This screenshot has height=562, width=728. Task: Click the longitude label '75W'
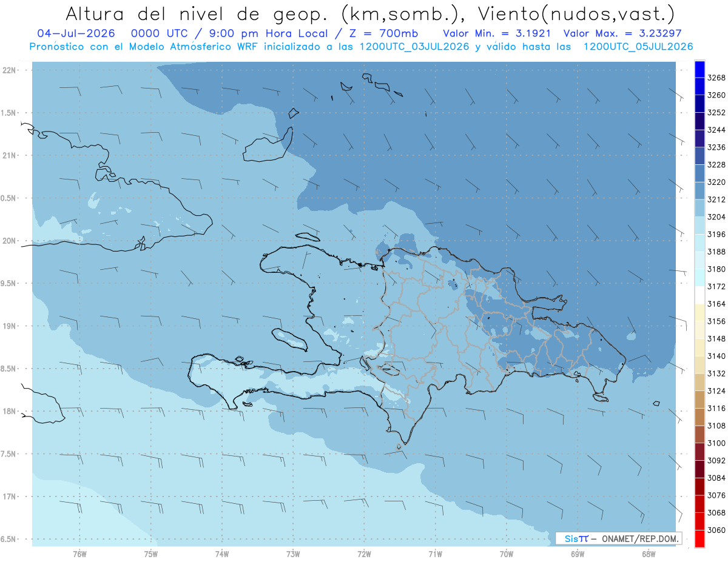click(151, 553)
